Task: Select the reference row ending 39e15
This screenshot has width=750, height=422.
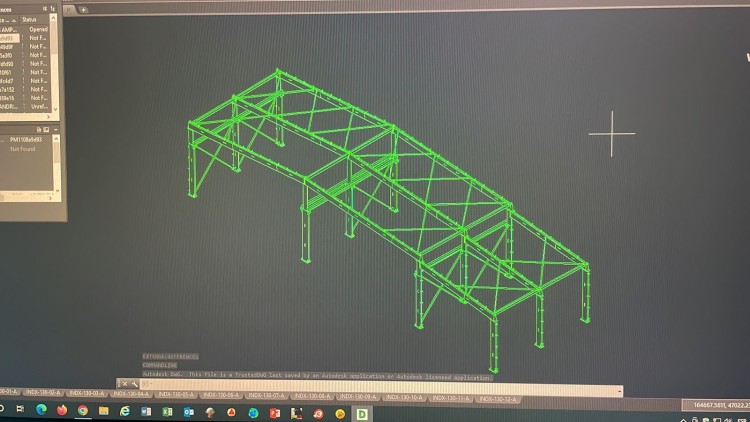Action: coord(24,98)
